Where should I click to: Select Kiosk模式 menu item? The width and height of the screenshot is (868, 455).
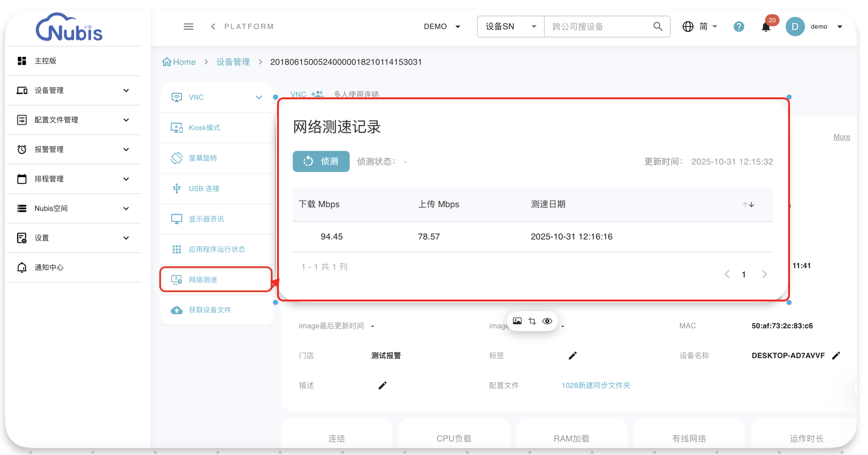(x=204, y=128)
